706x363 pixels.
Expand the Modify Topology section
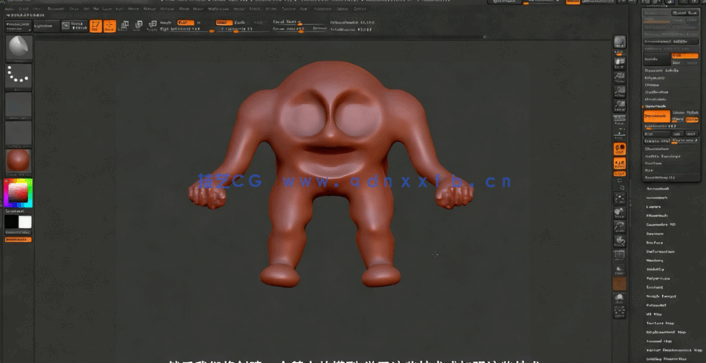pyautogui.click(x=663, y=156)
